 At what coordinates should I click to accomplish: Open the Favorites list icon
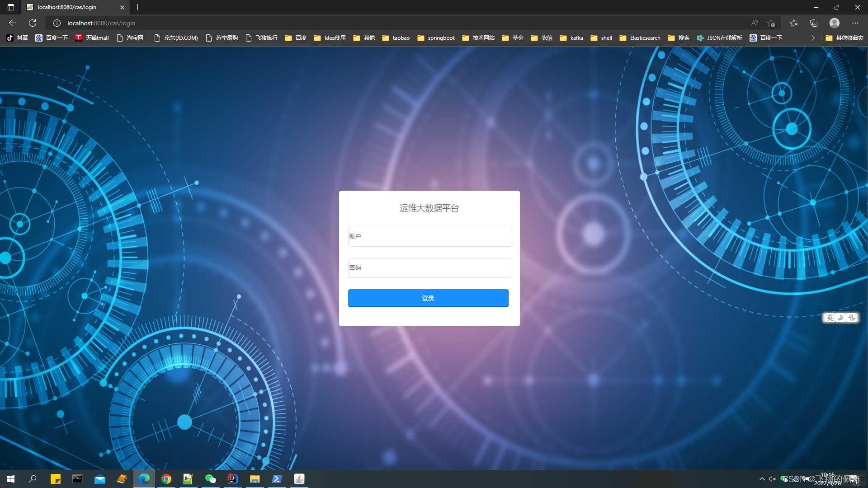pos(794,23)
